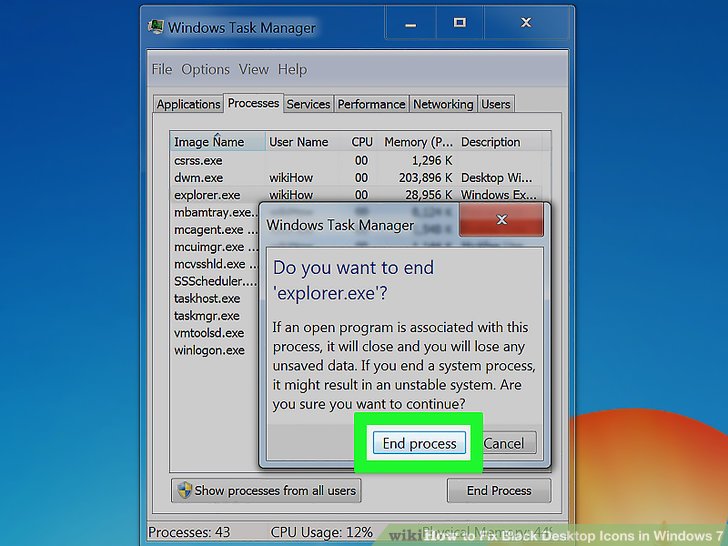Switch to the Users tab
The width and height of the screenshot is (728, 546).
tap(495, 104)
